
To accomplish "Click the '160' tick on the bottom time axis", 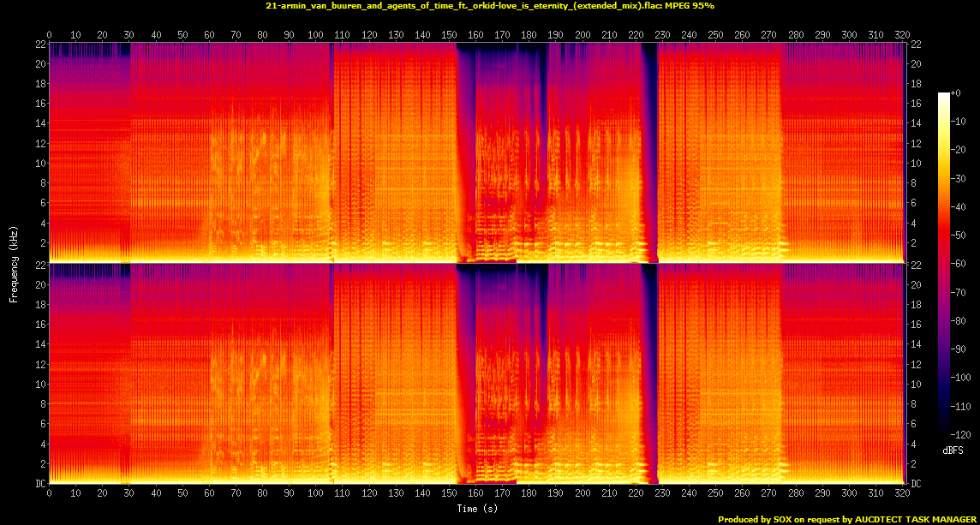I will tap(476, 492).
